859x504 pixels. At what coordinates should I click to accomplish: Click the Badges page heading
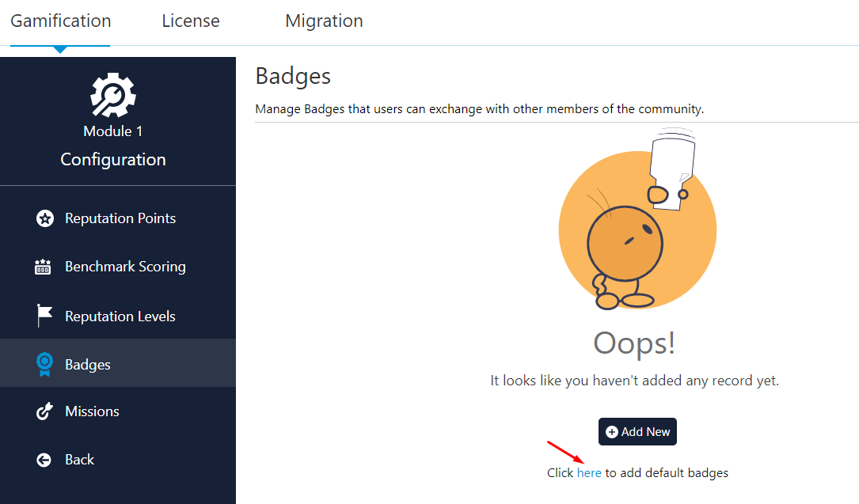click(x=293, y=76)
